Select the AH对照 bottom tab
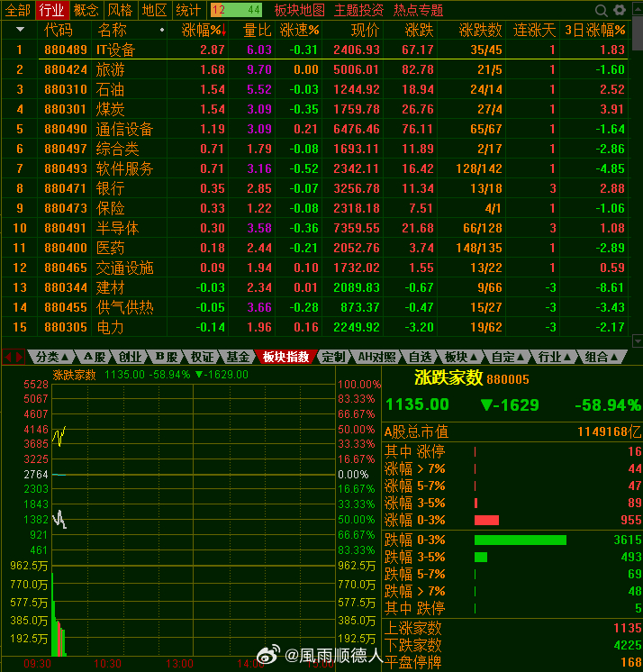Image resolution: width=643 pixels, height=672 pixels. click(377, 357)
